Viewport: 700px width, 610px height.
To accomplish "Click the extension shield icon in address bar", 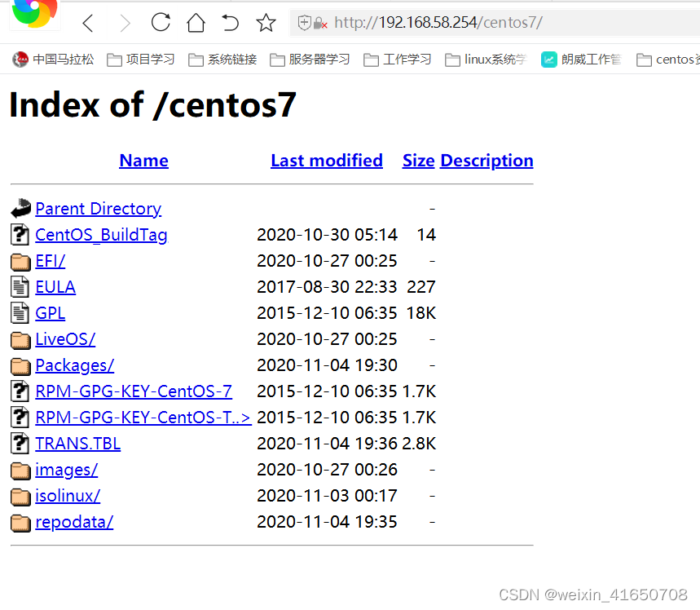I will tap(306, 24).
